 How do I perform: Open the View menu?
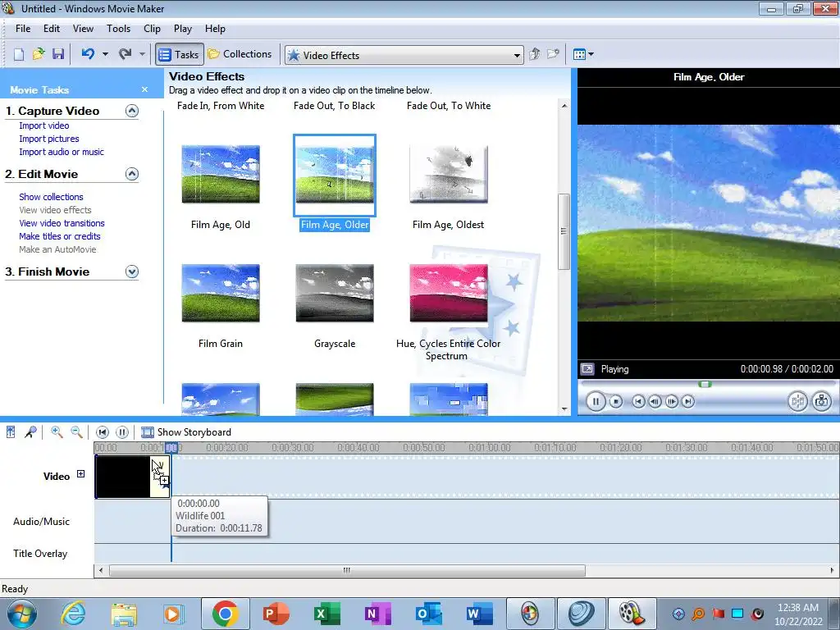83,29
